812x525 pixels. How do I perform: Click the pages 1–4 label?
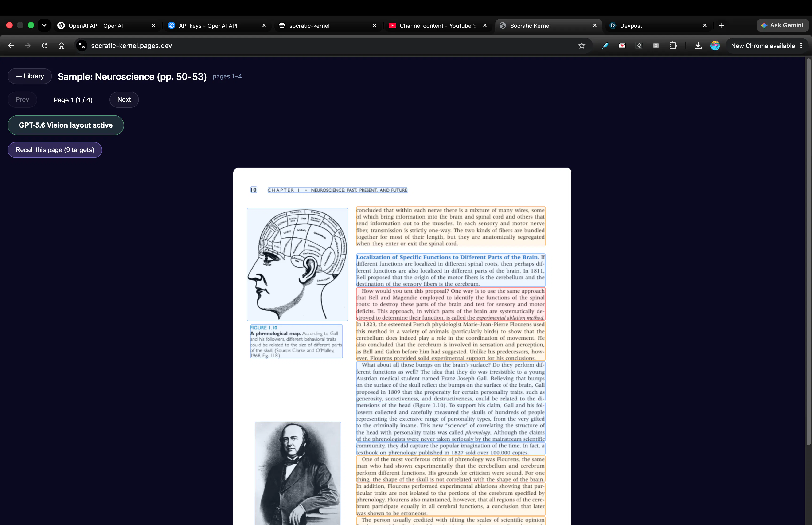click(x=227, y=76)
